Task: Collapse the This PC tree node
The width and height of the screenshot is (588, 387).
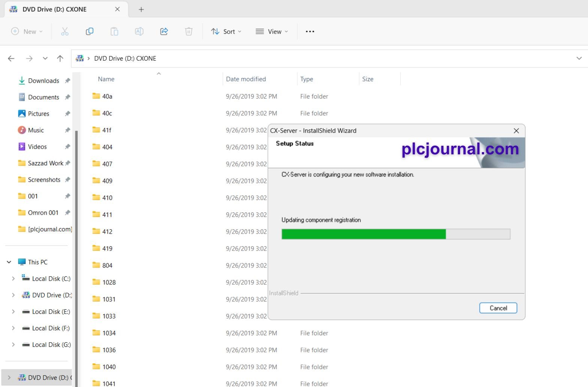Action: 9,262
